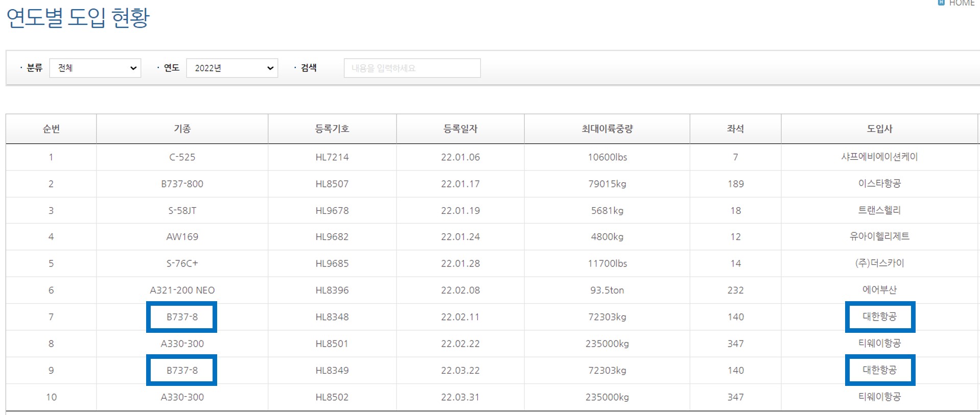The height and width of the screenshot is (415, 980).
Task: Click the date 22.03.22
Action: (x=460, y=370)
